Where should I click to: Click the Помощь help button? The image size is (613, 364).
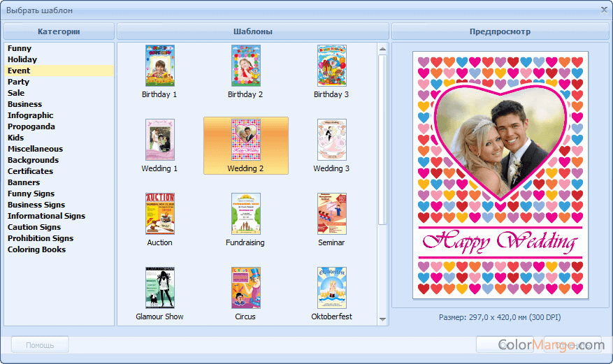pyautogui.click(x=40, y=344)
